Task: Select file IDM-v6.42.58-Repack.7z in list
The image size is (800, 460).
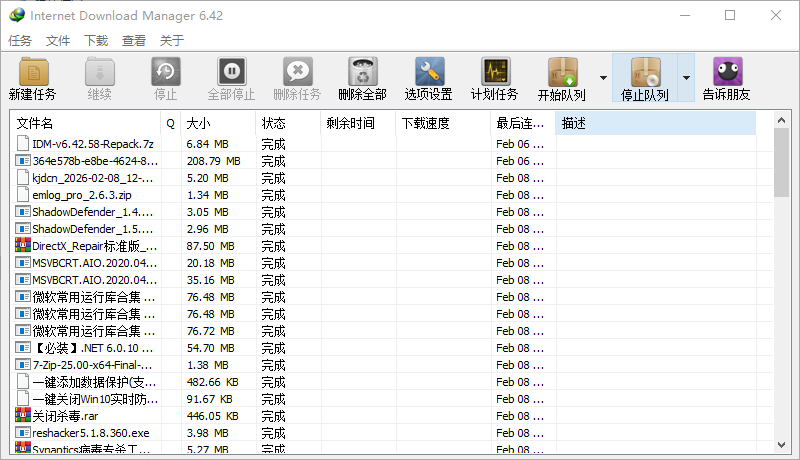Action: click(92, 144)
